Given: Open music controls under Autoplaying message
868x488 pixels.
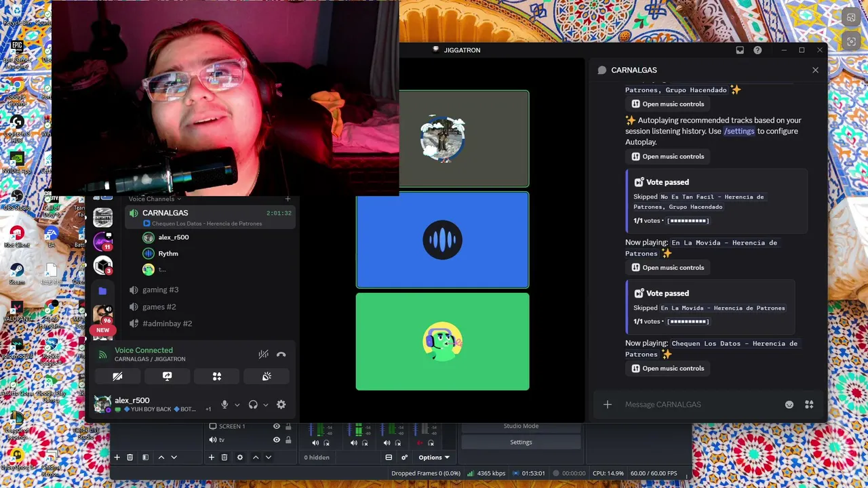Looking at the screenshot, I should [x=668, y=157].
